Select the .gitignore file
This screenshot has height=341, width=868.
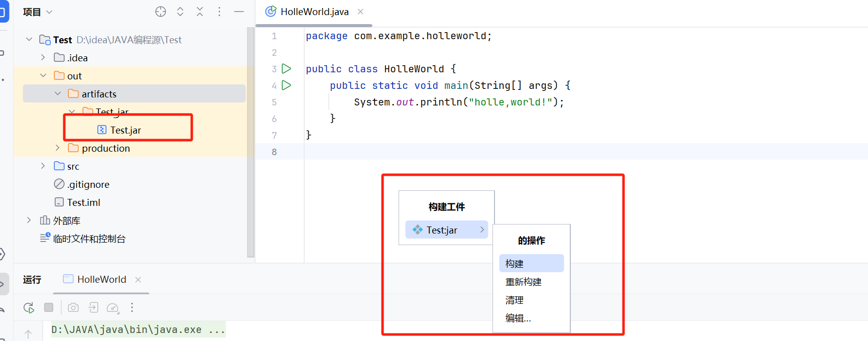pos(88,184)
